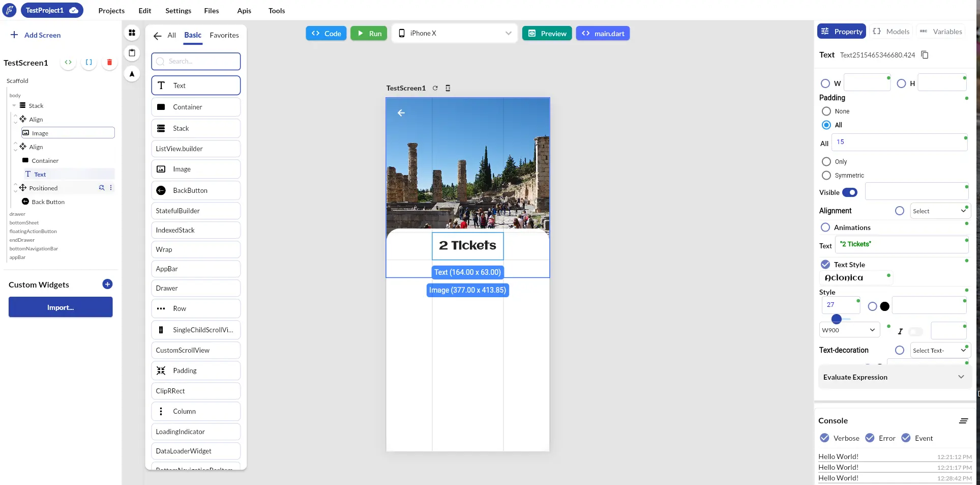Open the Projects menu
The width and height of the screenshot is (980, 485).
[111, 11]
